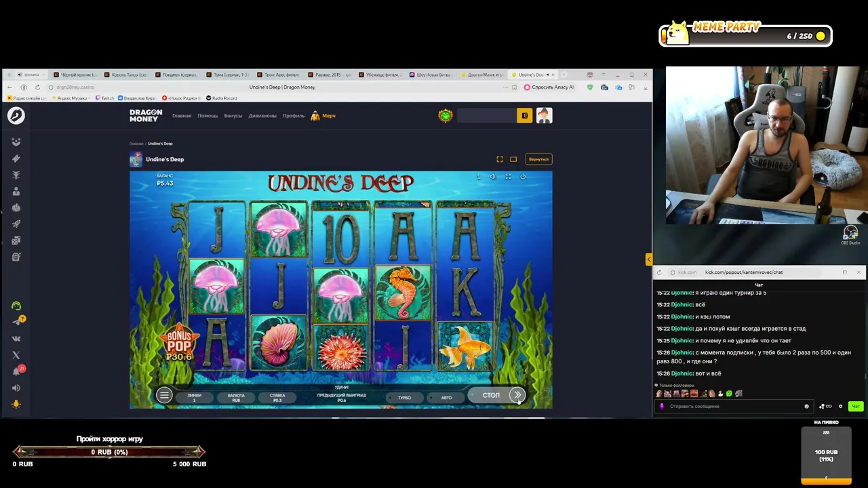Open the VK icon in left sidebar
Image resolution: width=868 pixels, height=488 pixels.
[x=16, y=338]
